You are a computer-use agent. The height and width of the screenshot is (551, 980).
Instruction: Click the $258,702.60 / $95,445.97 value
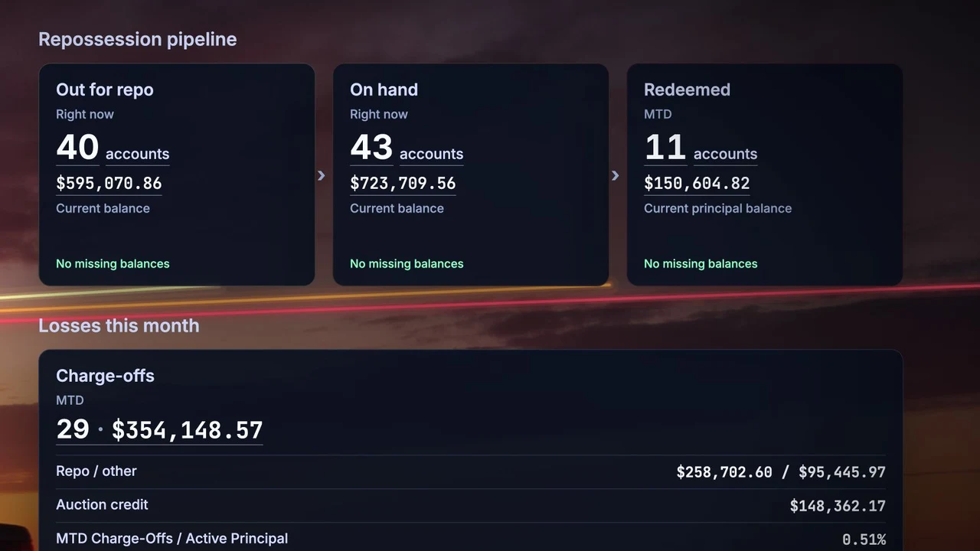(781, 472)
